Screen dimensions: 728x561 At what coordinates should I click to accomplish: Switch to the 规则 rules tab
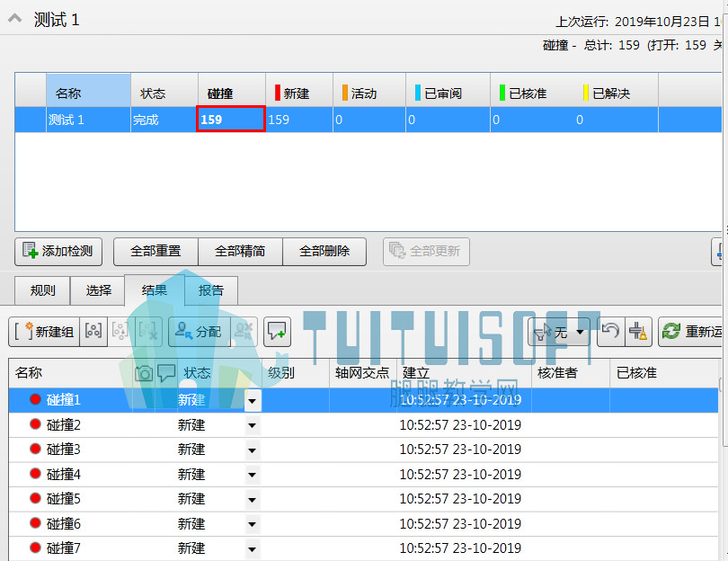43,290
